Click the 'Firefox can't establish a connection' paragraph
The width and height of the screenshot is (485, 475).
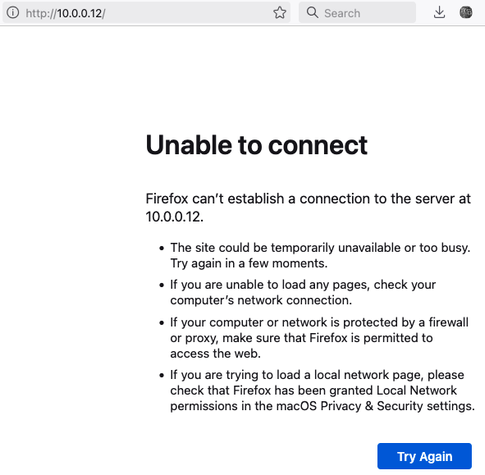click(308, 207)
